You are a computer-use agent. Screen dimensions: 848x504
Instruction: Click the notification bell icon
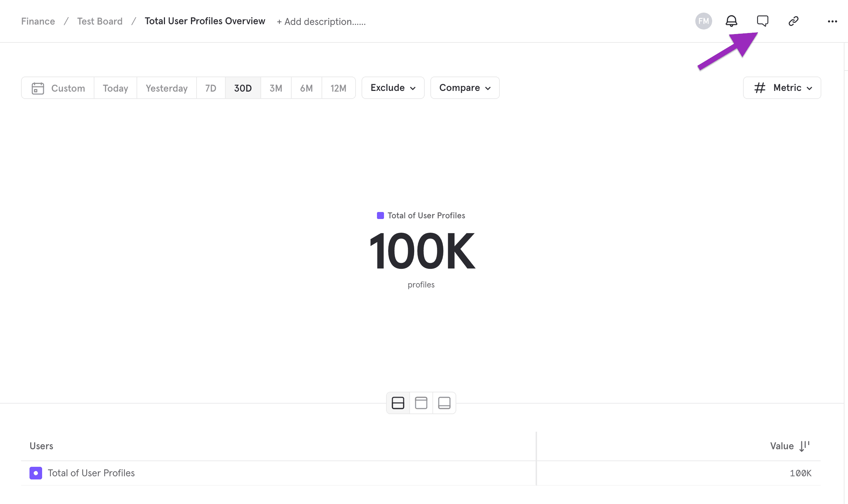click(x=731, y=21)
